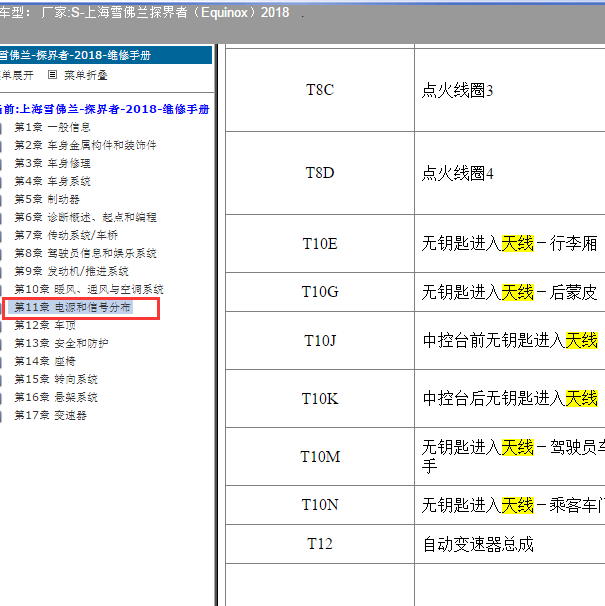Open chapter 第4章 车身系统

click(x=52, y=181)
